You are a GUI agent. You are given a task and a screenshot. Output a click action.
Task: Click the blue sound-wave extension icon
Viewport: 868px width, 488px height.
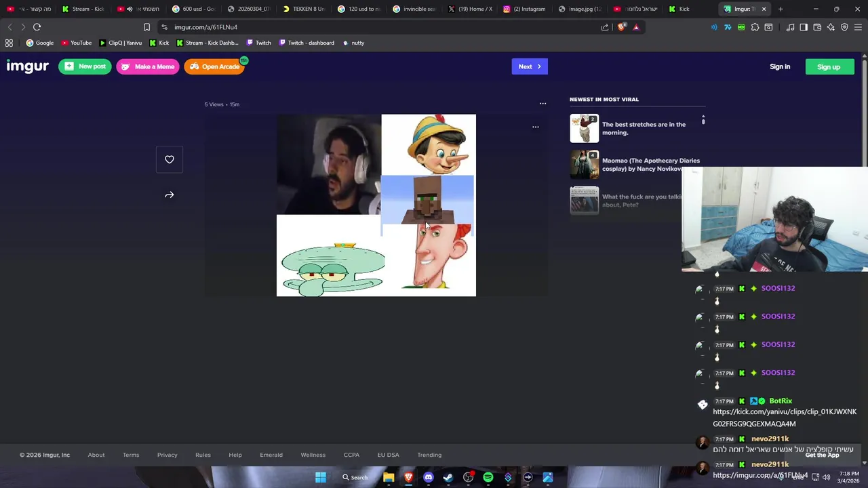pyautogui.click(x=714, y=27)
